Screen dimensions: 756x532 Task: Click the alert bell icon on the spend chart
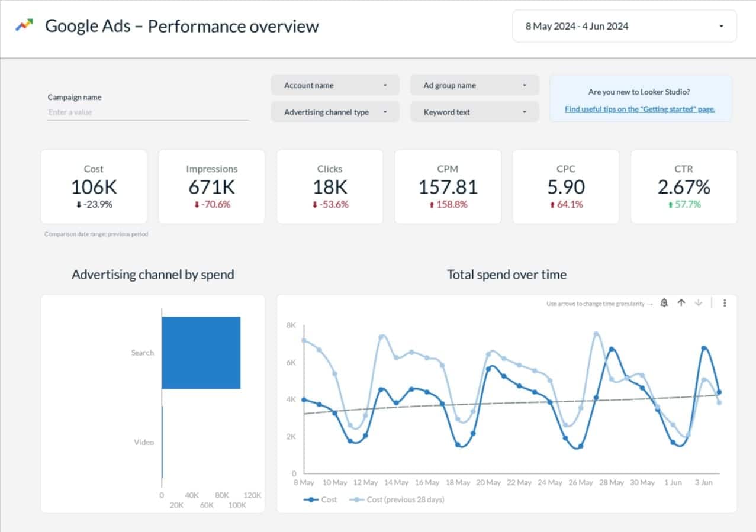[664, 302]
